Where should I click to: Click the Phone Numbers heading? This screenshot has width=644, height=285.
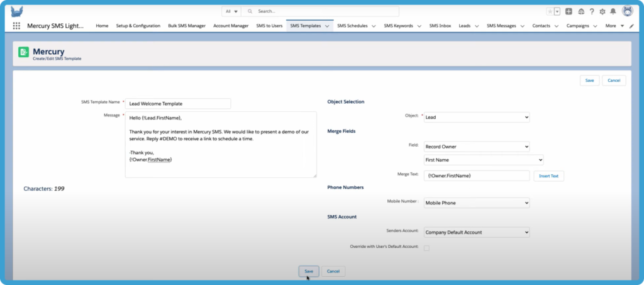(345, 187)
